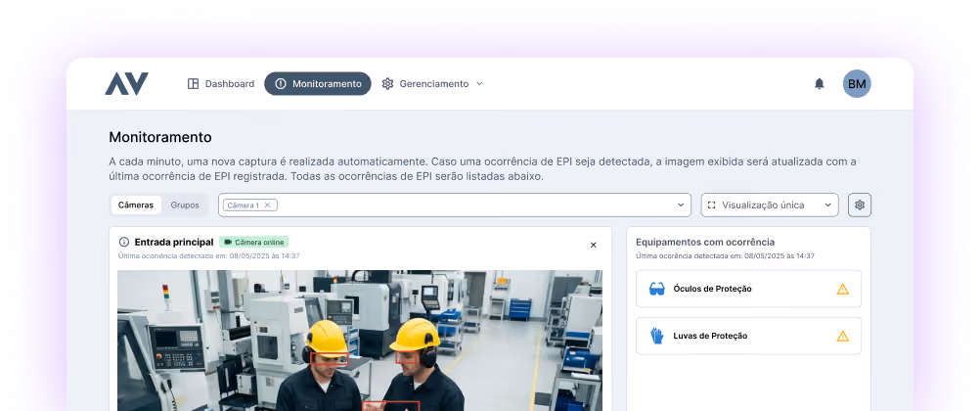
Task: Open the Dashboard page
Action: [221, 84]
